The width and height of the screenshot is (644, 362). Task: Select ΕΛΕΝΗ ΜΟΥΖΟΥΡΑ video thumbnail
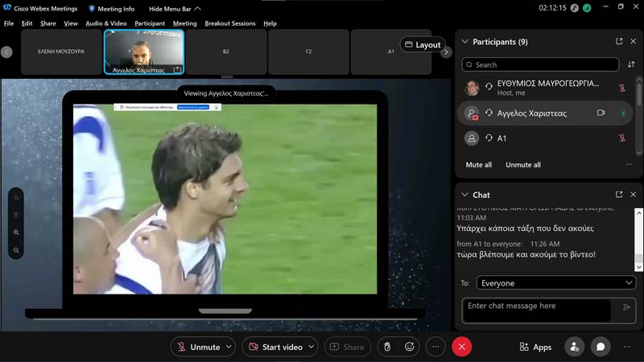coord(61,51)
